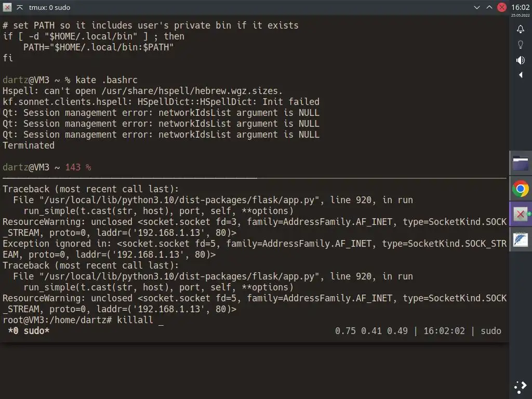Toggle keep-above for the tmux window
Image resolution: width=532 pixels, height=399 pixels.
click(x=20, y=7)
